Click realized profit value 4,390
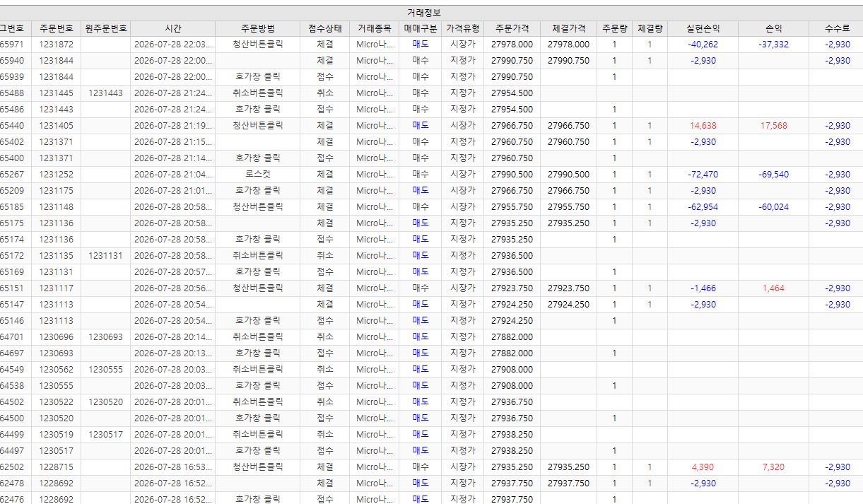Screen dimensions: 863x504 (x=703, y=467)
